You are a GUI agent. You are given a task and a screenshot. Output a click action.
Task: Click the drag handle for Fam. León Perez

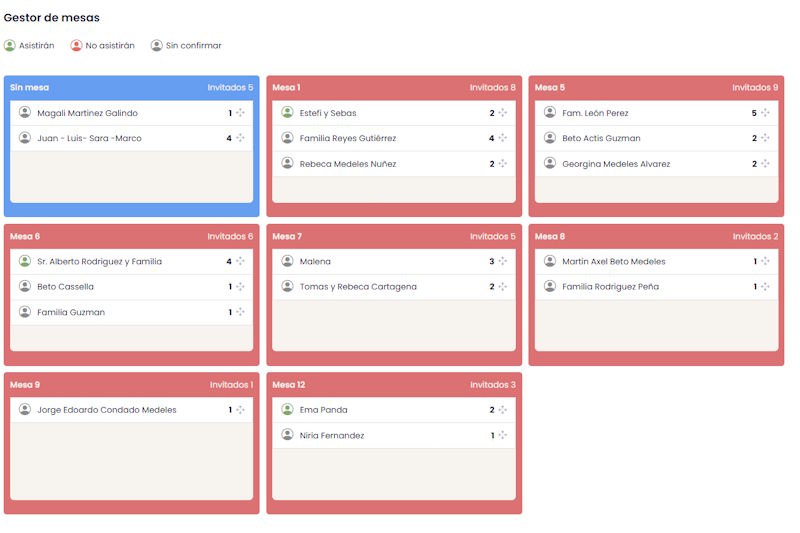pos(765,113)
